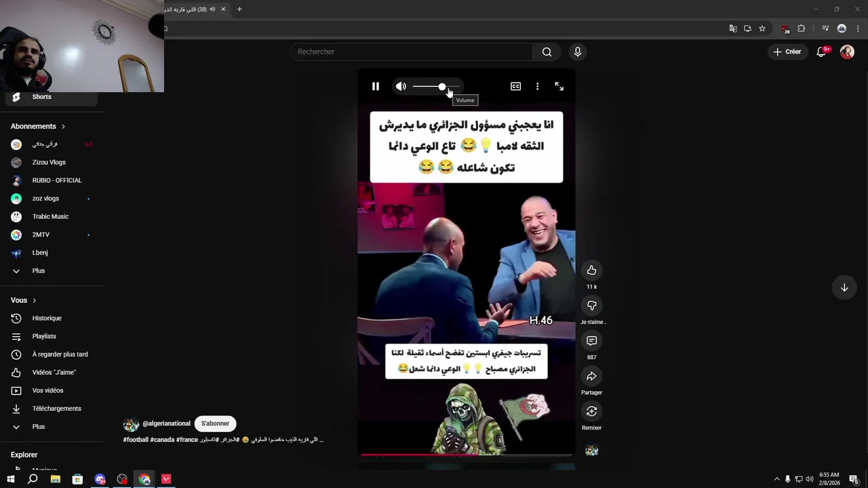Open the Créer menu
This screenshot has width=868, height=488.
(x=787, y=52)
